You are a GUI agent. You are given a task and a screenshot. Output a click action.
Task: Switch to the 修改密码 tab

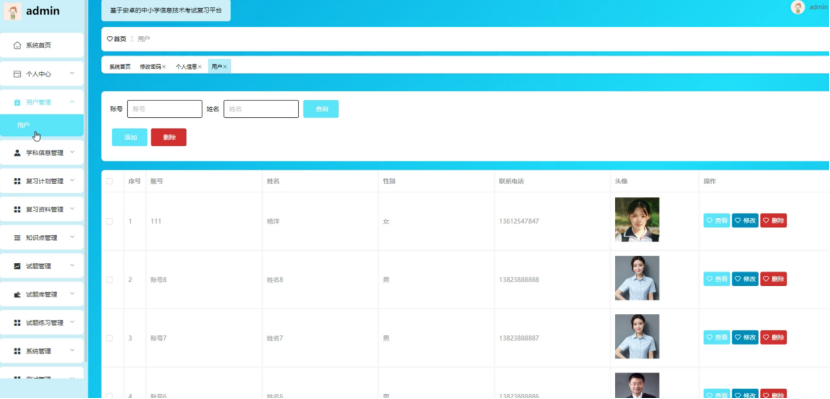coord(150,67)
